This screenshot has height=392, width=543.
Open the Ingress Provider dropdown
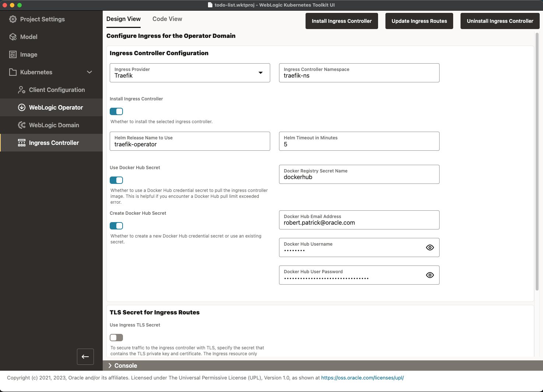261,73
